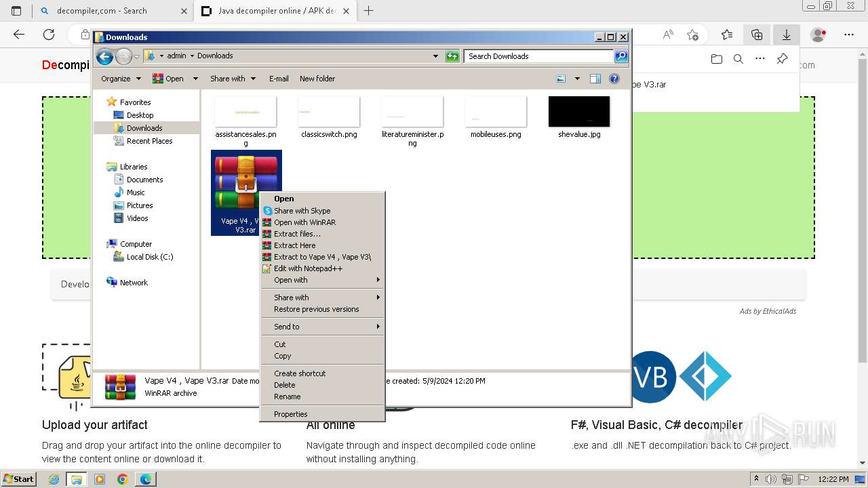Open recent pages dropdown beside Forward
The width and height of the screenshot is (868, 488).
[x=137, y=56]
